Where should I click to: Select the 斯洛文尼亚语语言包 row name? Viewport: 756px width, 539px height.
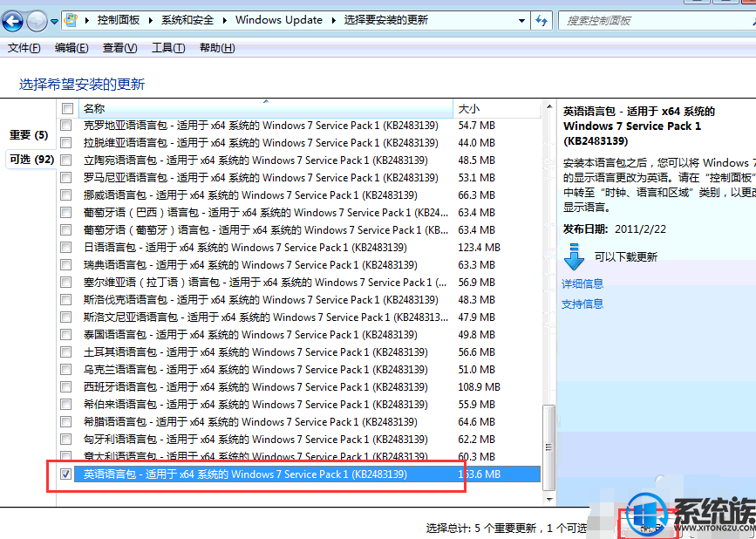(x=266, y=317)
